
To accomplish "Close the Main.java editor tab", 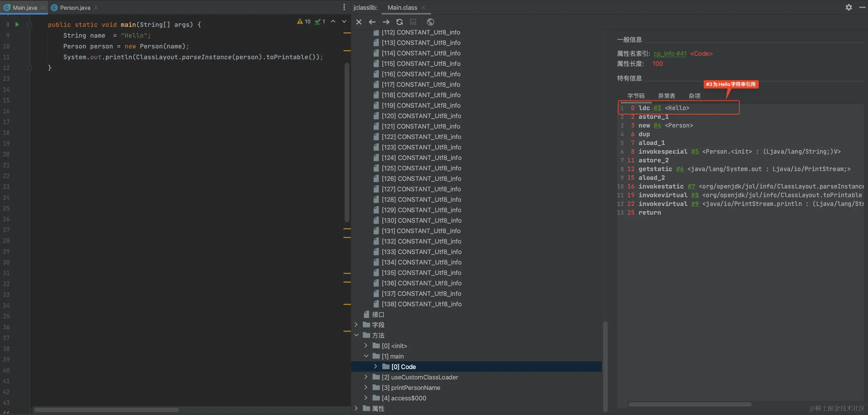I will pos(43,8).
